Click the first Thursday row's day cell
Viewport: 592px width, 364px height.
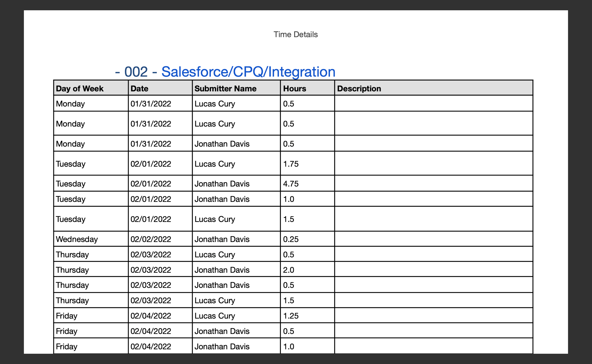click(x=72, y=254)
